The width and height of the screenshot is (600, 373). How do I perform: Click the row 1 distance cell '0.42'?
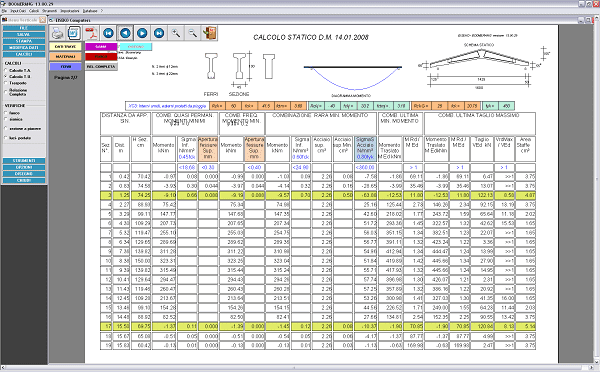[x=121, y=177]
